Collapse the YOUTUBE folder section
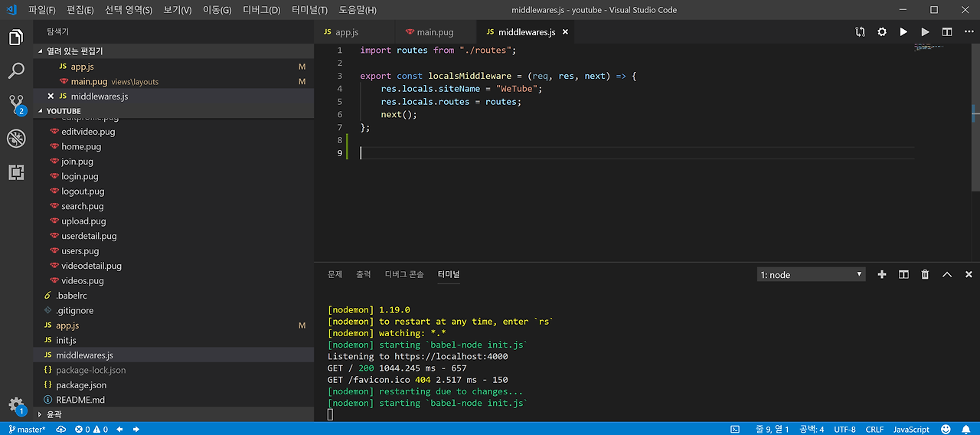Image resolution: width=980 pixels, height=435 pixels. point(64,111)
